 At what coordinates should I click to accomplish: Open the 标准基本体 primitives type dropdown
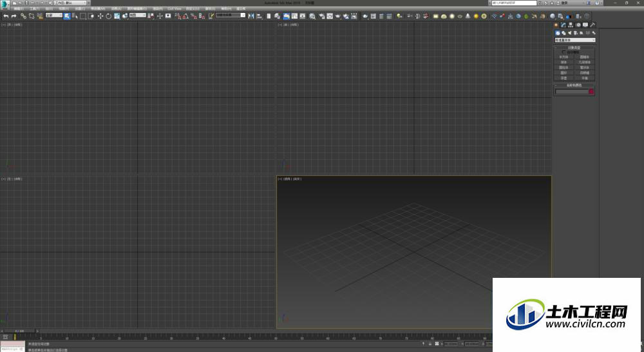(575, 40)
